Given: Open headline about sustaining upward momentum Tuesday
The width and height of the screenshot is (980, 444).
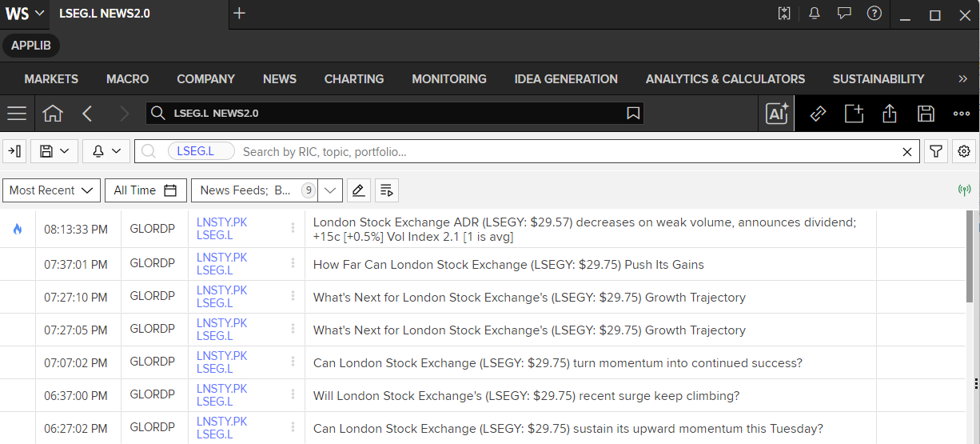Looking at the screenshot, I should click(x=568, y=429).
